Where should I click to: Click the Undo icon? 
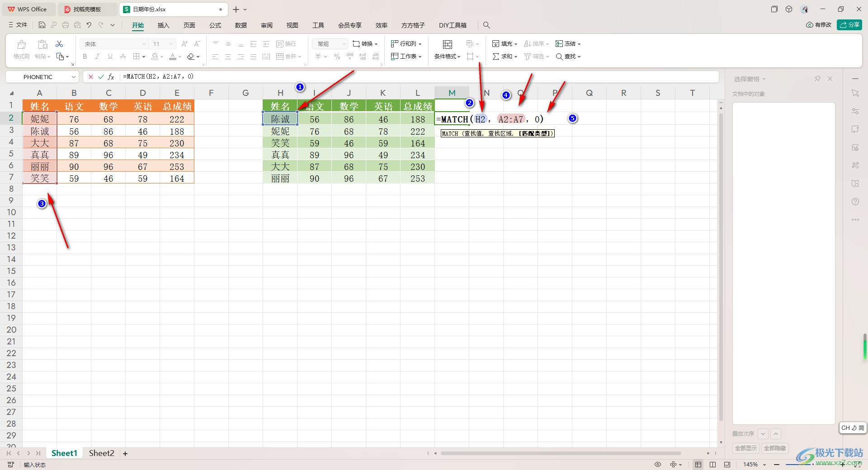(x=89, y=25)
